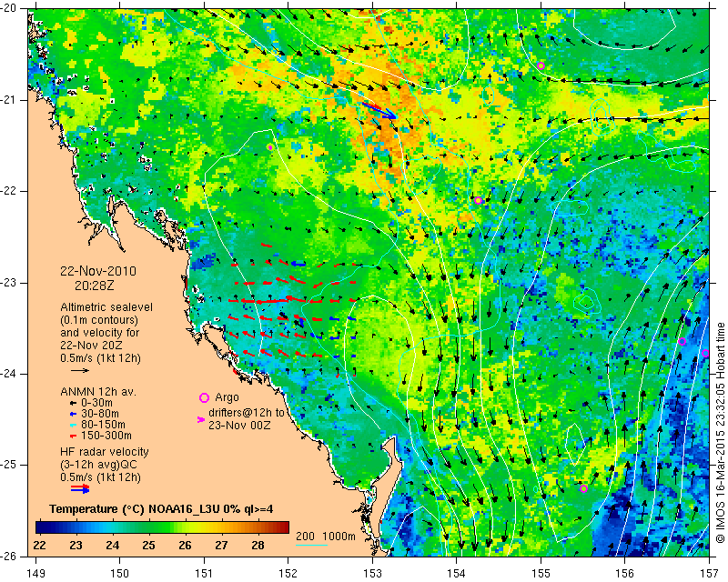Click the longitude axis label 152
This screenshot has height=582, width=728.
click(288, 574)
